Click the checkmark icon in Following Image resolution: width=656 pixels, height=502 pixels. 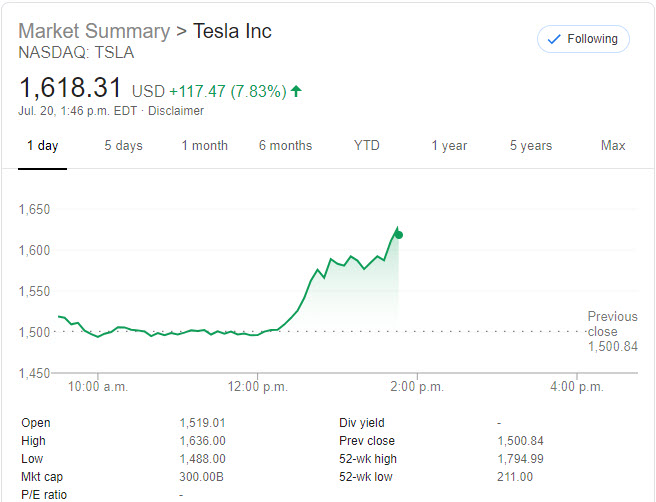[555, 39]
